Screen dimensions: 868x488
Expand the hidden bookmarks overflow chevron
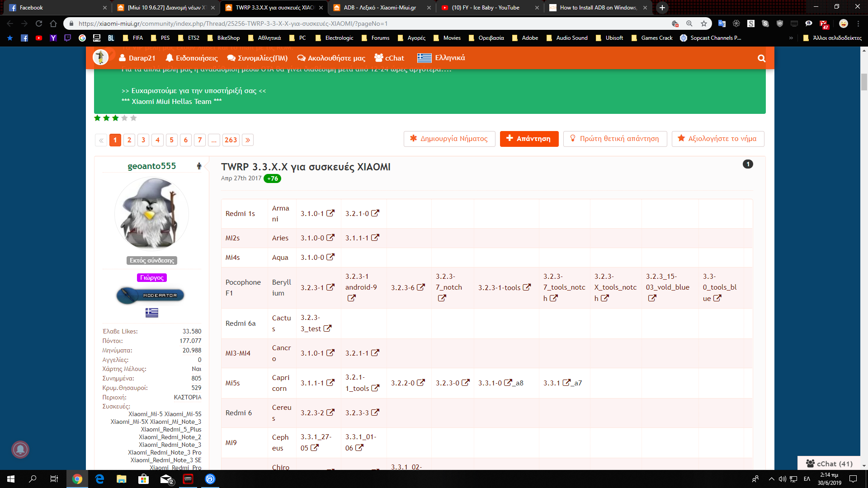791,38
